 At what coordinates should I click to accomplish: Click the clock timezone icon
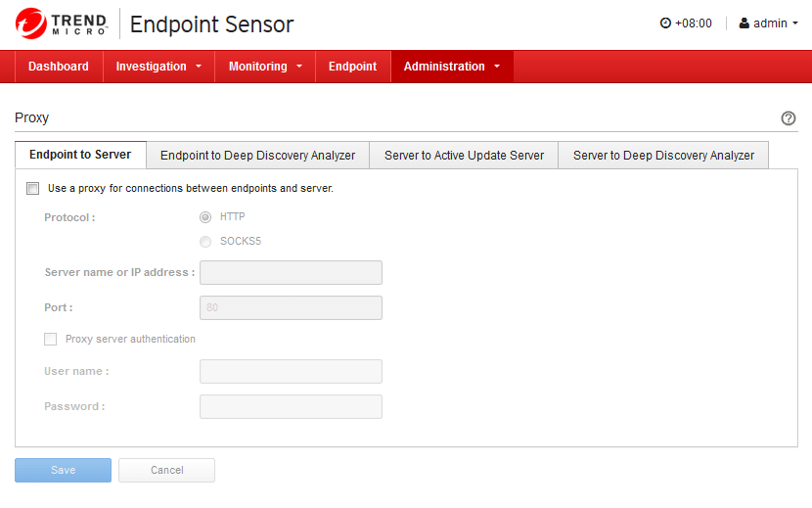(666, 23)
